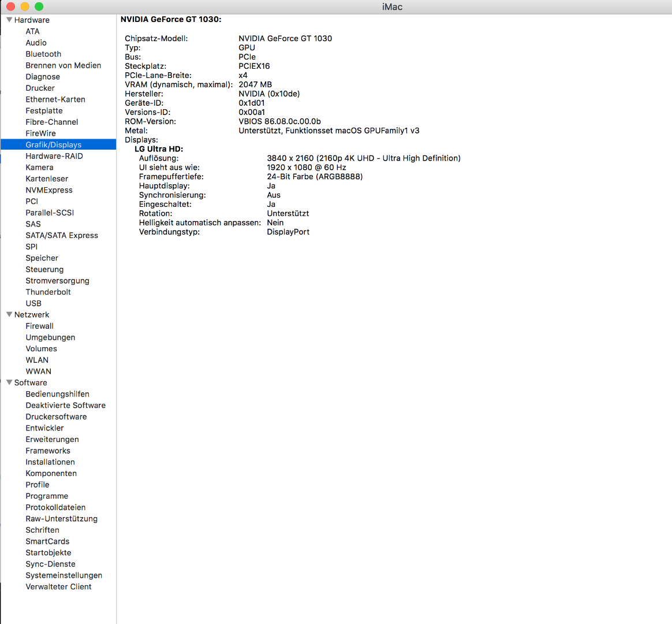The width and height of the screenshot is (672, 624).
Task: Collapse the Hardware section triangle
Action: [9, 20]
